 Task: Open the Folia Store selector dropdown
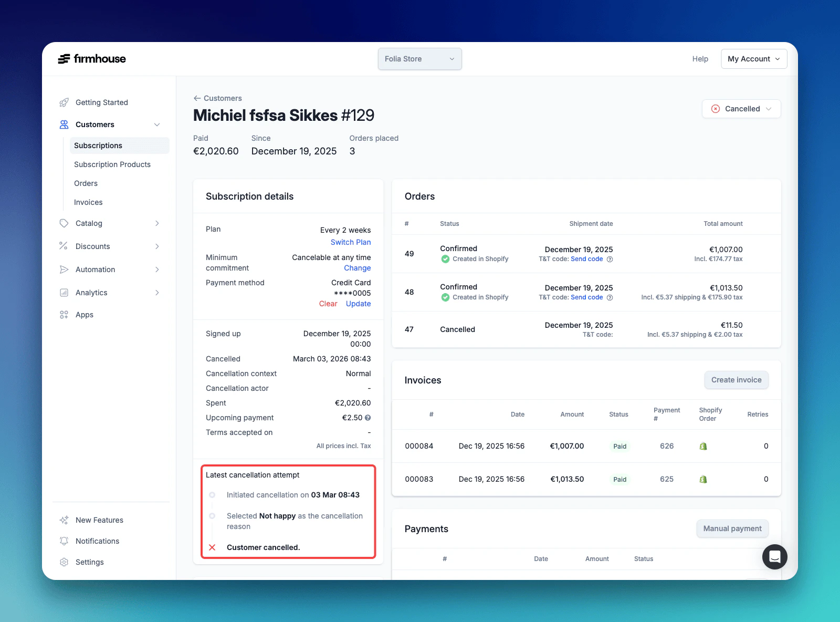(x=420, y=59)
